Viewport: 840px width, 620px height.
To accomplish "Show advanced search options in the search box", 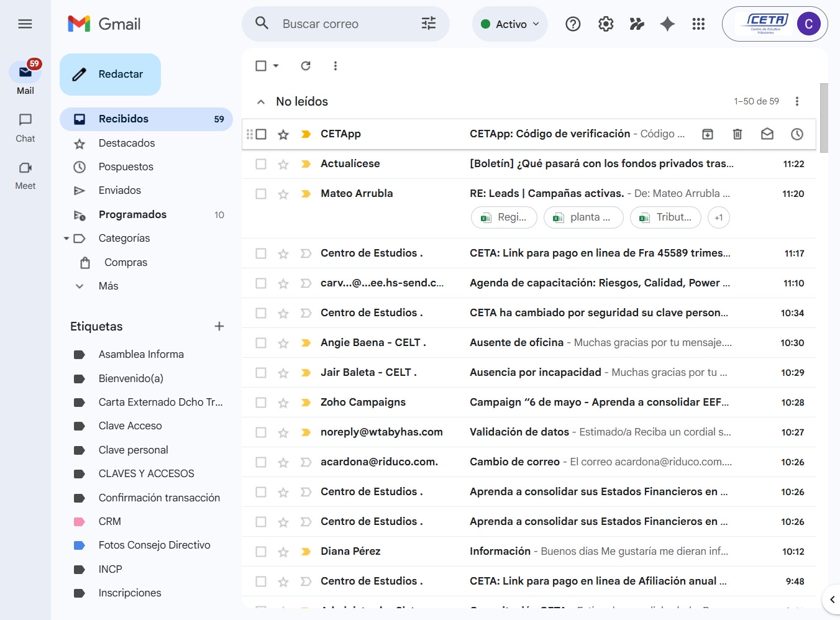I will [x=429, y=24].
